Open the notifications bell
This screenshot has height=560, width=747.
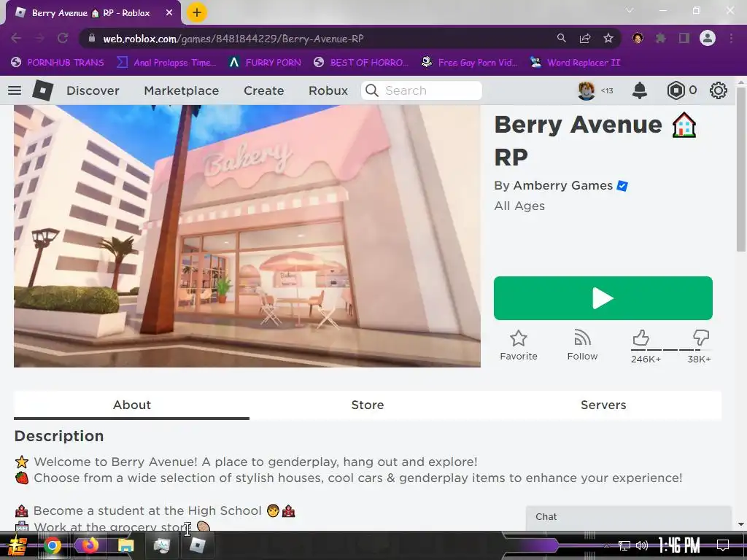(x=639, y=90)
